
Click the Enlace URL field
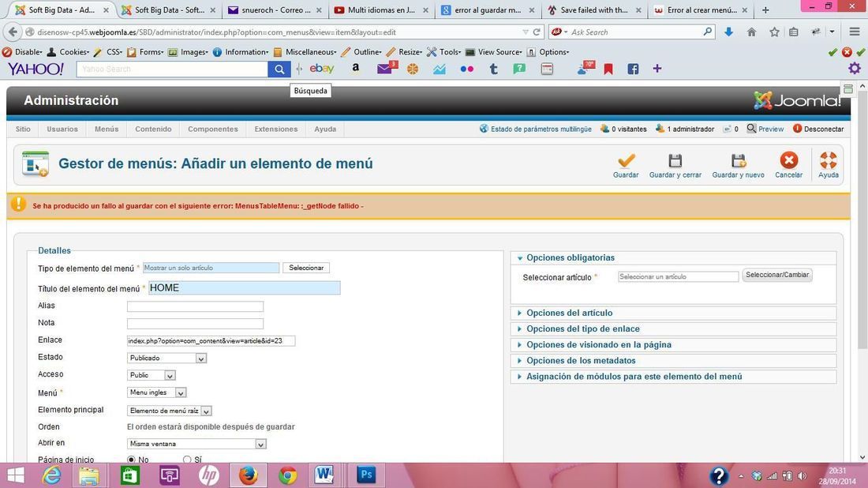[211, 340]
